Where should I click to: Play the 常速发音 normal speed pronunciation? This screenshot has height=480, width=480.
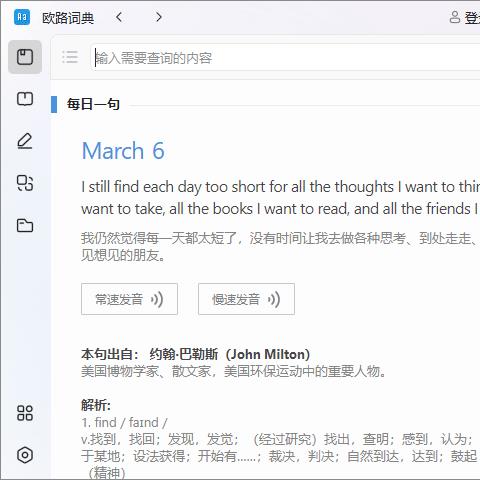129,299
